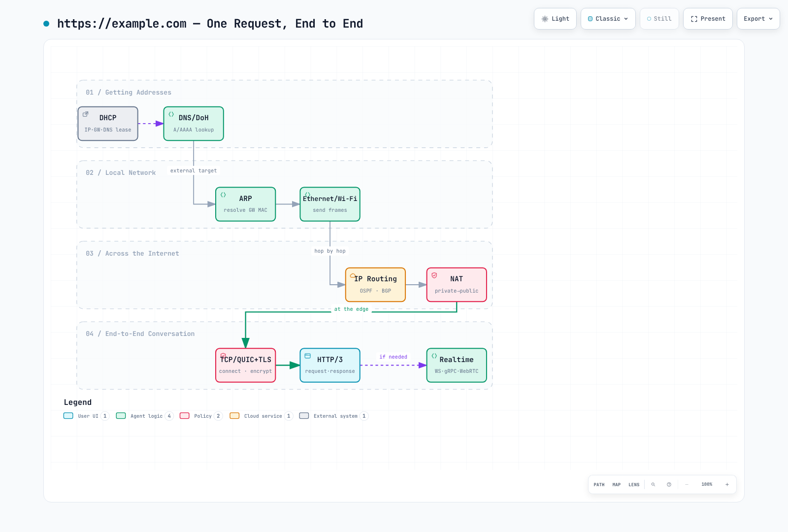Click the '04 / End-to-End Conversation' group heading

tap(140, 334)
